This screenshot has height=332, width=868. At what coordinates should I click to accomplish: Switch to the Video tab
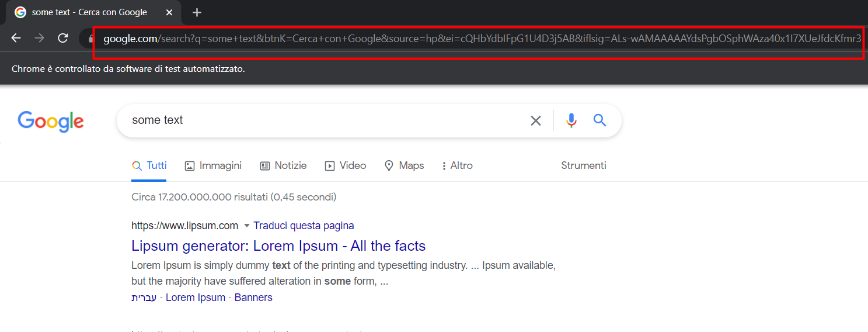point(346,165)
